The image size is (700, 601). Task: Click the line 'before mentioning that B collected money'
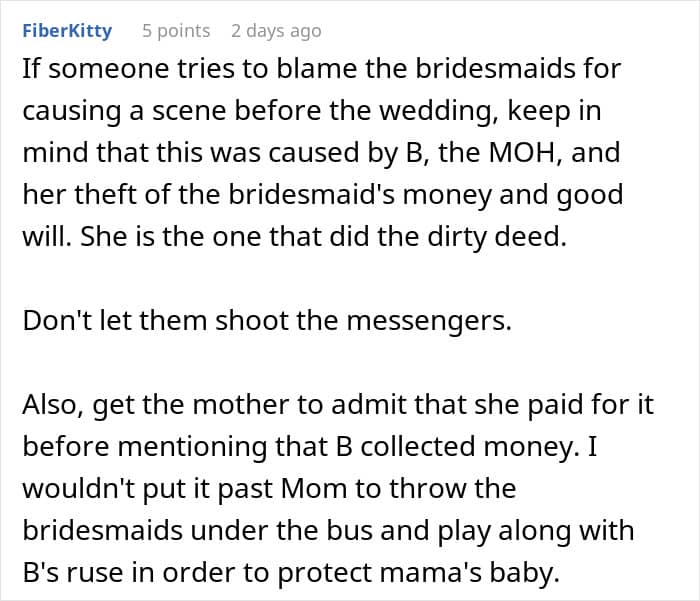[310, 447]
